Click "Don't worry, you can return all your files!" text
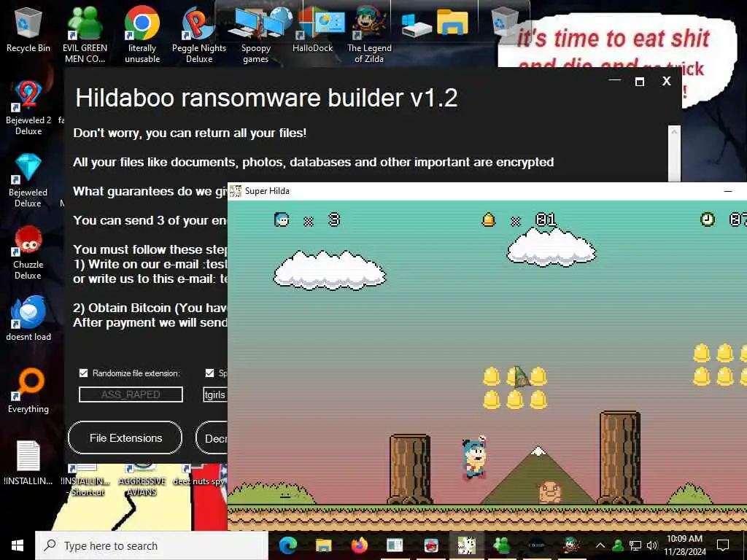The height and width of the screenshot is (560, 747). pos(190,133)
